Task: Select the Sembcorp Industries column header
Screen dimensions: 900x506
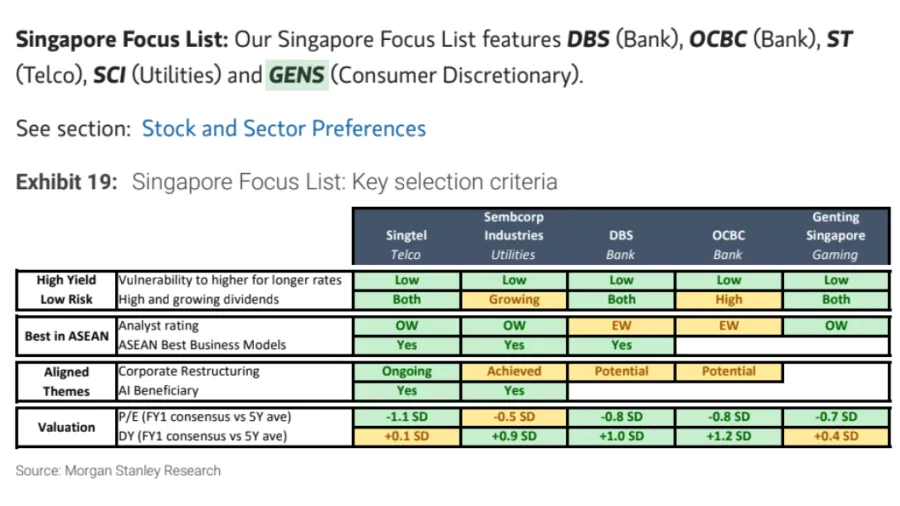Action: (514, 235)
